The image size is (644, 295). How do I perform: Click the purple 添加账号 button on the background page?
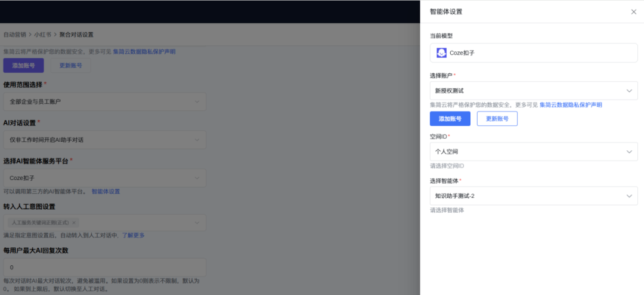coord(23,66)
